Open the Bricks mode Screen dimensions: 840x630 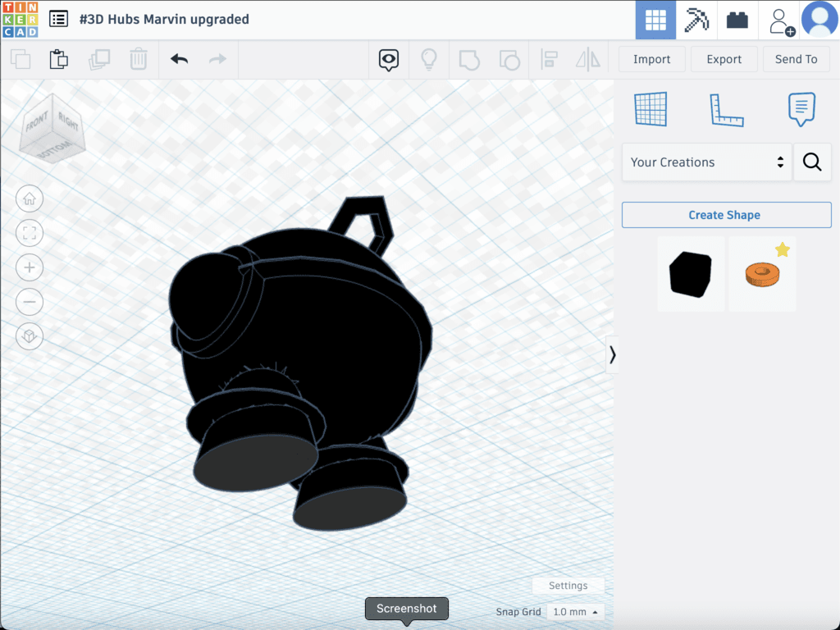(x=737, y=20)
